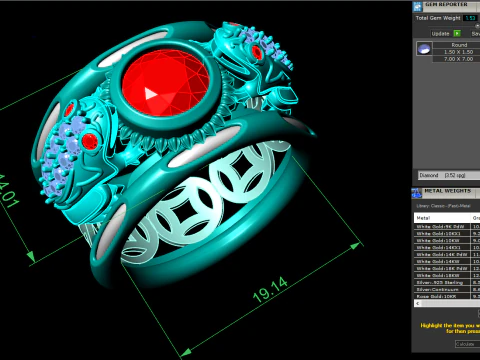480x360 pixels.
Task: Click the metal table left scroll arrow
Action: (x=418, y=303)
